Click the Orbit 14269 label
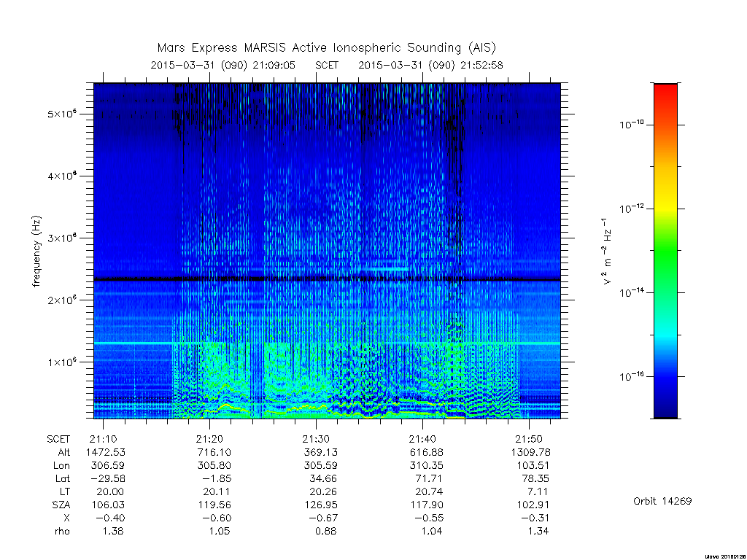This screenshot has height=560, width=747. tap(662, 501)
